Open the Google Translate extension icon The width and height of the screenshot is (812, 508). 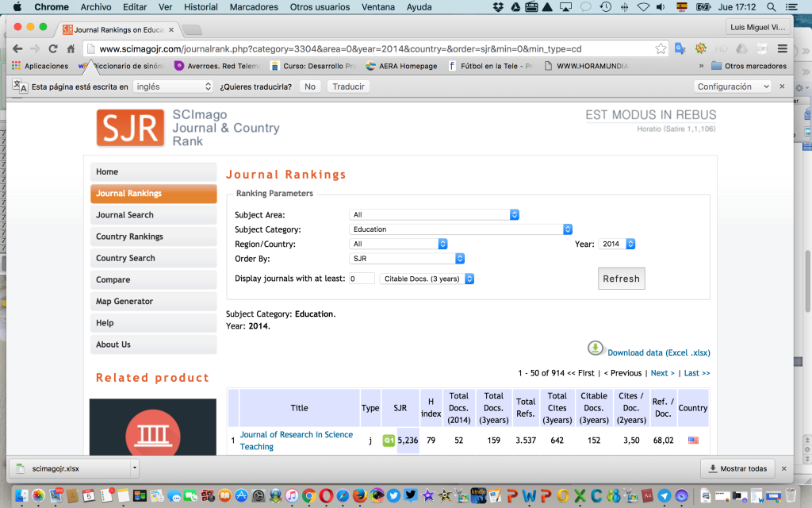pyautogui.click(x=680, y=48)
